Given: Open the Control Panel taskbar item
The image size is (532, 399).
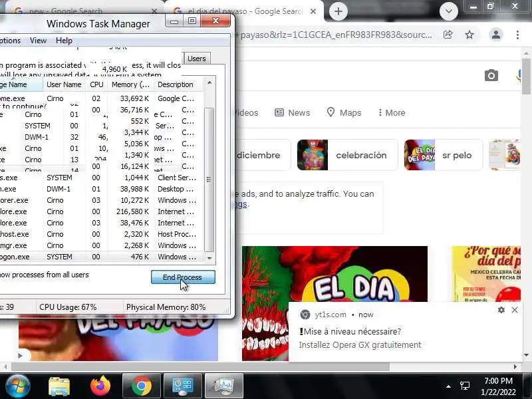Looking at the screenshot, I should tap(183, 386).
